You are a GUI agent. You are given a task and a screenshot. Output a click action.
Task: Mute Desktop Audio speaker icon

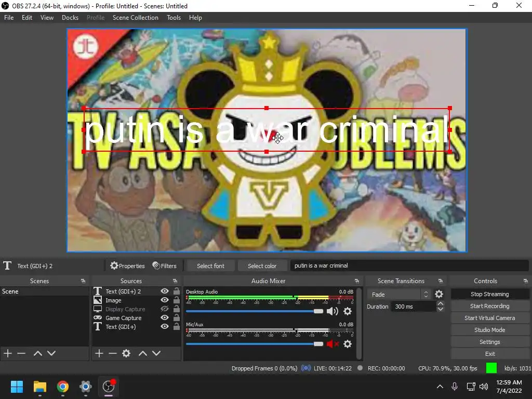332,311
